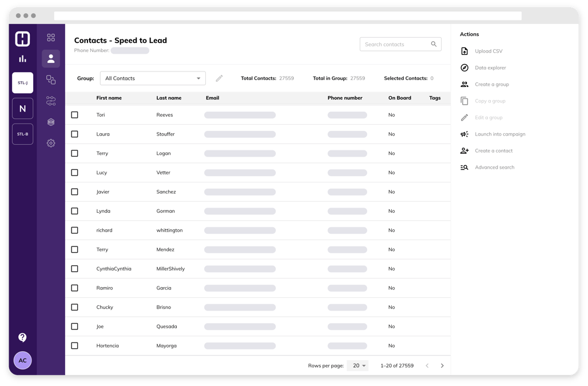Screen dimensions: 588x386
Task: Check Hortencia Mayorga's row
Action: (74, 345)
